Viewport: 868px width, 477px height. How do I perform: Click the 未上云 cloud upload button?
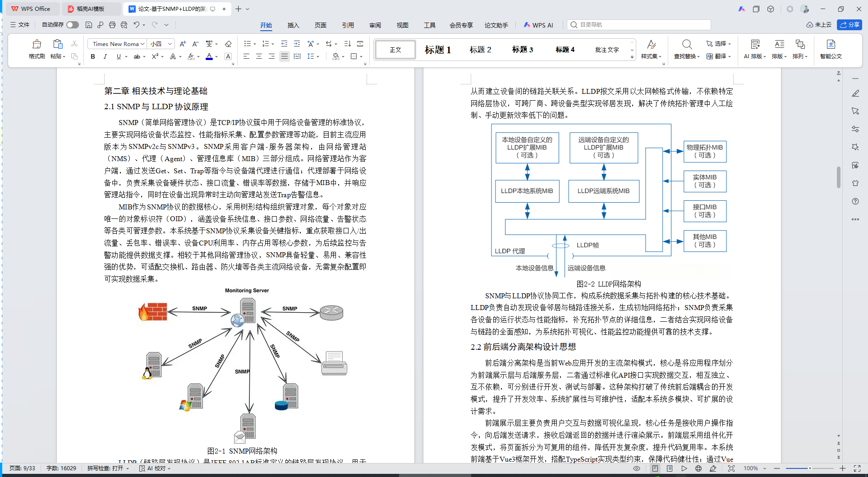(819, 25)
